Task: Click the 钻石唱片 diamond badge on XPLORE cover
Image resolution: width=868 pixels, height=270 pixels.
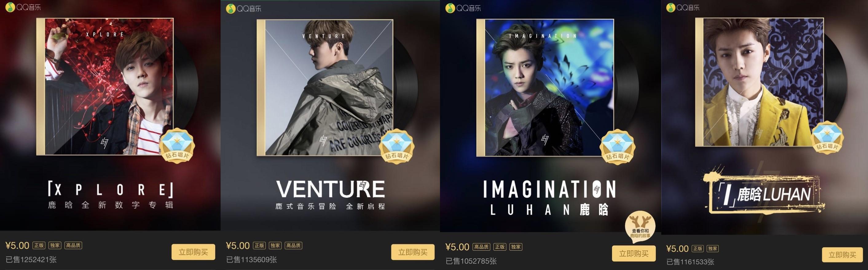Action: (x=177, y=145)
